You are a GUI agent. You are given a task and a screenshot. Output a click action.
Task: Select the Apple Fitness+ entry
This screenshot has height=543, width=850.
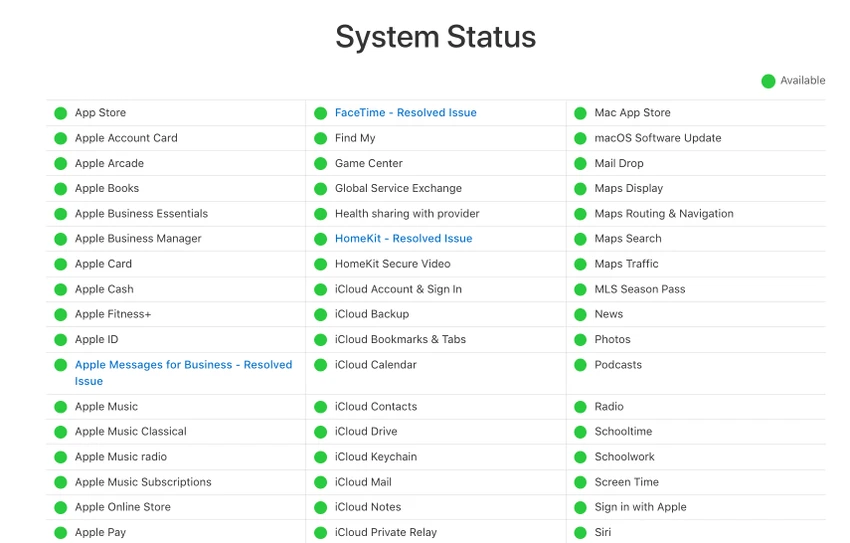pos(113,314)
